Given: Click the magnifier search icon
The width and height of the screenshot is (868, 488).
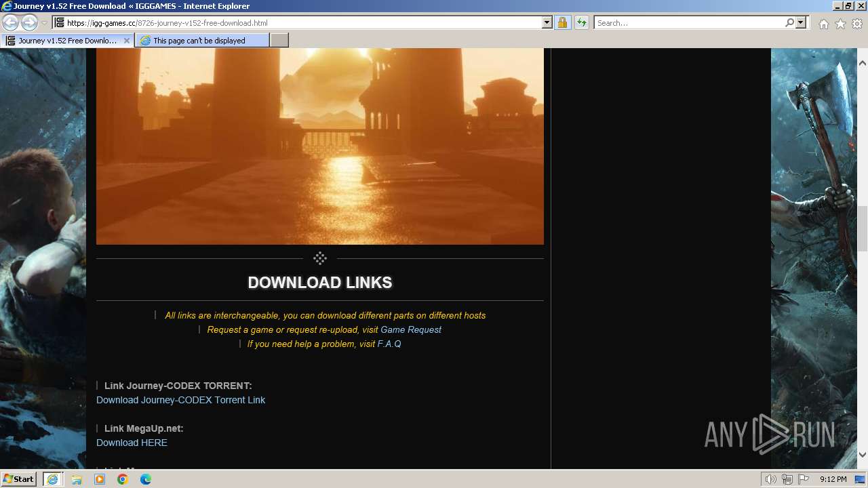Looking at the screenshot, I should point(789,22).
